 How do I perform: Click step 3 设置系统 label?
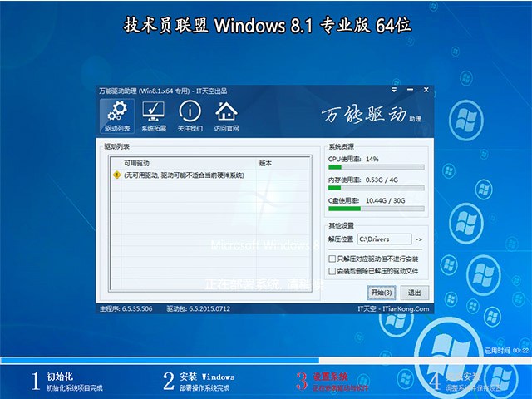coord(330,377)
